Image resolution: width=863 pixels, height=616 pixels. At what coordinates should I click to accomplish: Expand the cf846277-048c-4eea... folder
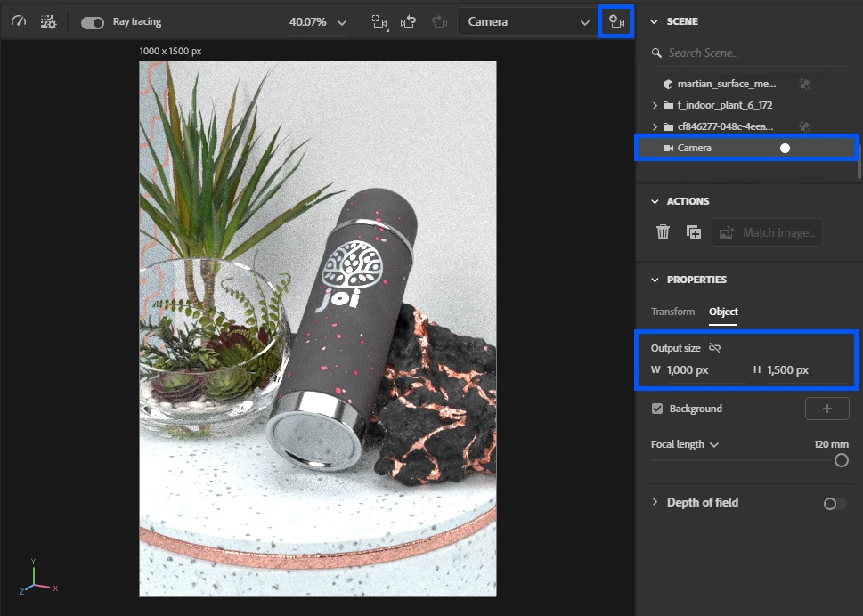tap(655, 126)
